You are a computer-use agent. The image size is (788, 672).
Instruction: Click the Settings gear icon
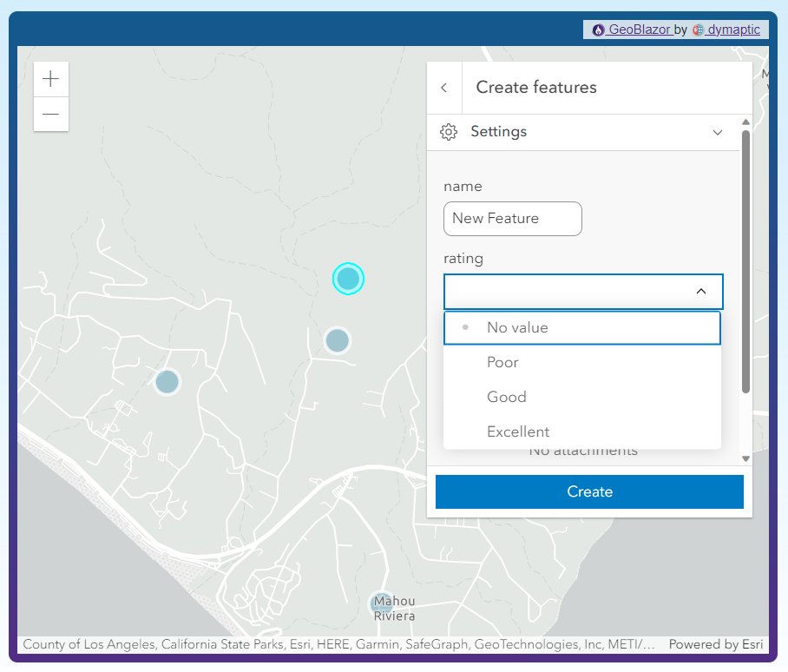449,132
